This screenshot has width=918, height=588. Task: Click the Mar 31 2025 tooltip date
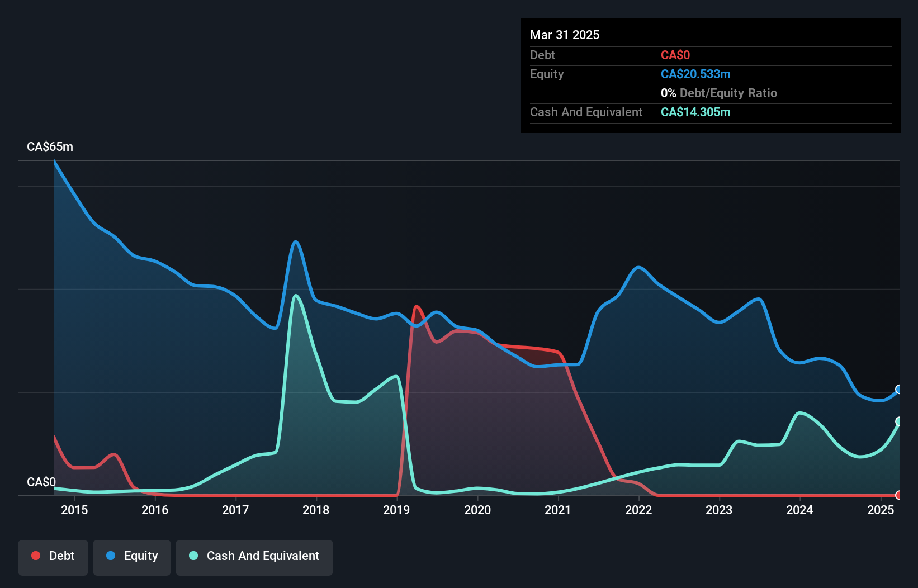(x=565, y=35)
